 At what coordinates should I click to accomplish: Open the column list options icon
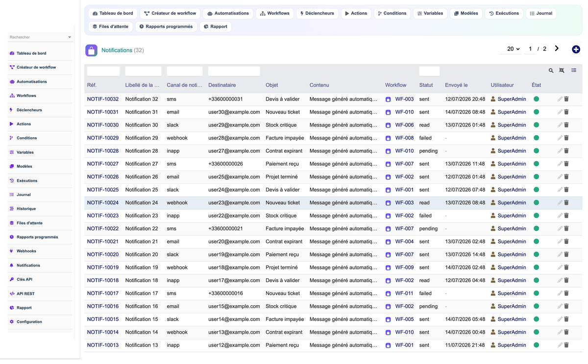pyautogui.click(x=574, y=71)
